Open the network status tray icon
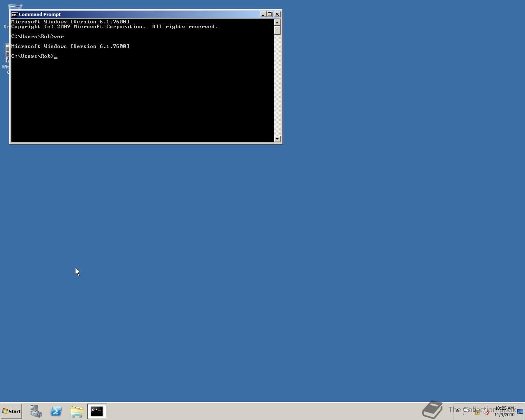Screen dimensions: 525x420 click(476, 411)
